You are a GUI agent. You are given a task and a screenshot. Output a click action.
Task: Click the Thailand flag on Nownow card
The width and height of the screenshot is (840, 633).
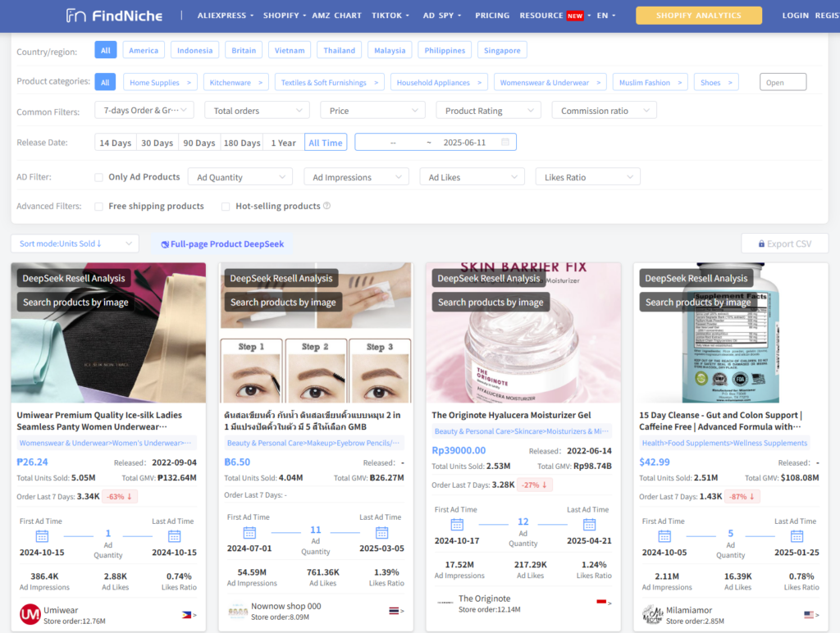point(394,611)
